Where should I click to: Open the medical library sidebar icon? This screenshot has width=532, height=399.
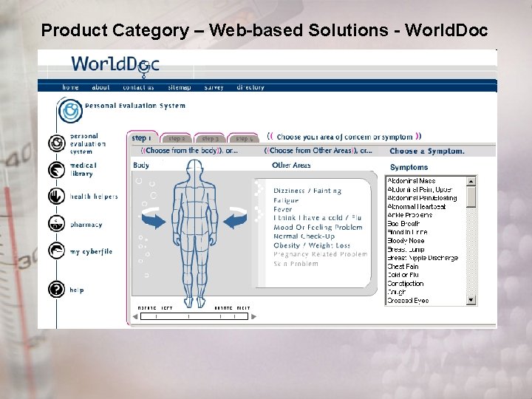56,170
